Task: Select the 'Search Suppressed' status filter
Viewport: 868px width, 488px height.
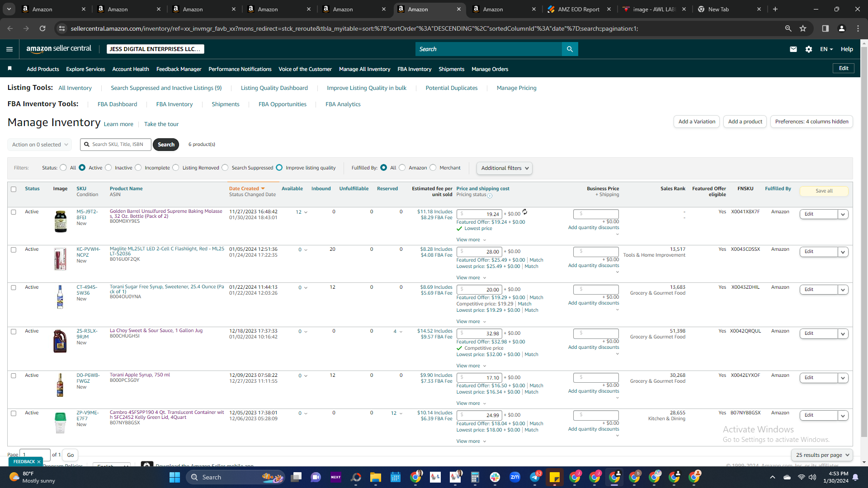Action: point(225,168)
